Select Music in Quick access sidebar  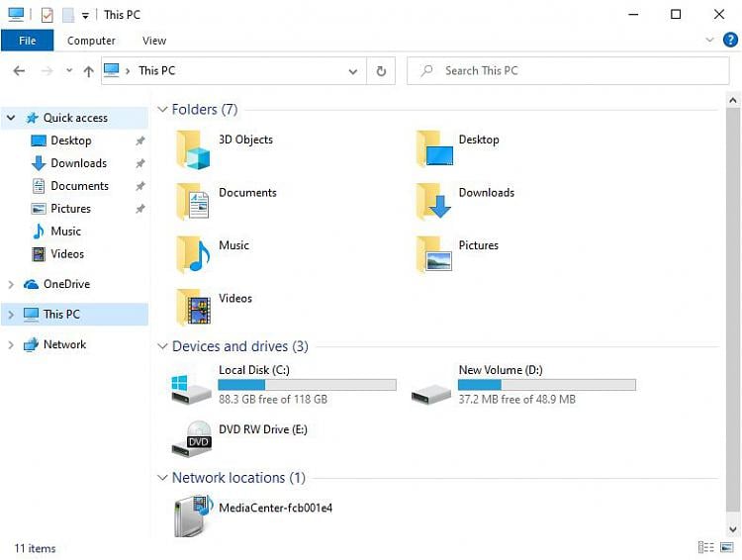coord(65,232)
